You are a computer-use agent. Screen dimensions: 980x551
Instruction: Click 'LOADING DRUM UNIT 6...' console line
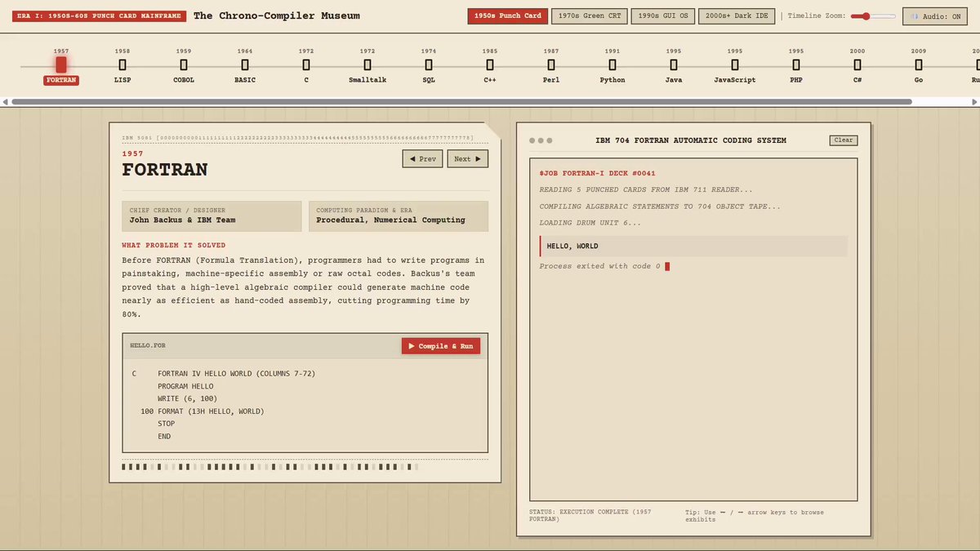point(590,223)
